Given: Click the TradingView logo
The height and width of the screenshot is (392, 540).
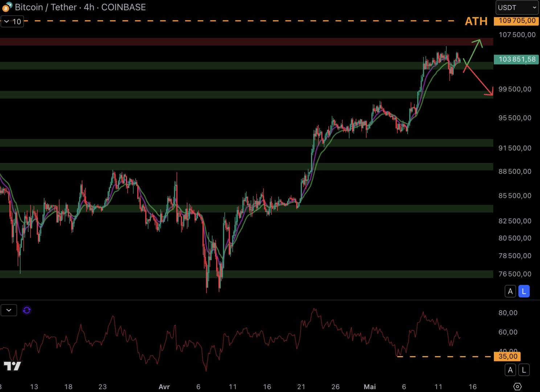Looking at the screenshot, I should coord(12,366).
